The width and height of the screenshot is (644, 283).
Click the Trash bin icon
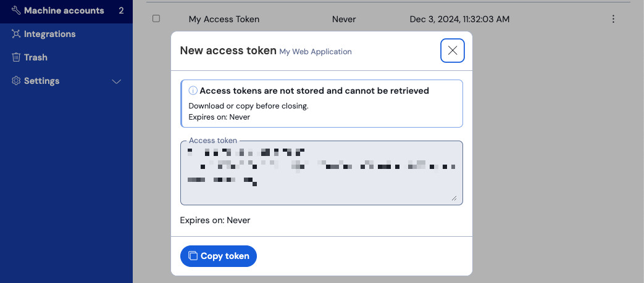[x=16, y=57]
